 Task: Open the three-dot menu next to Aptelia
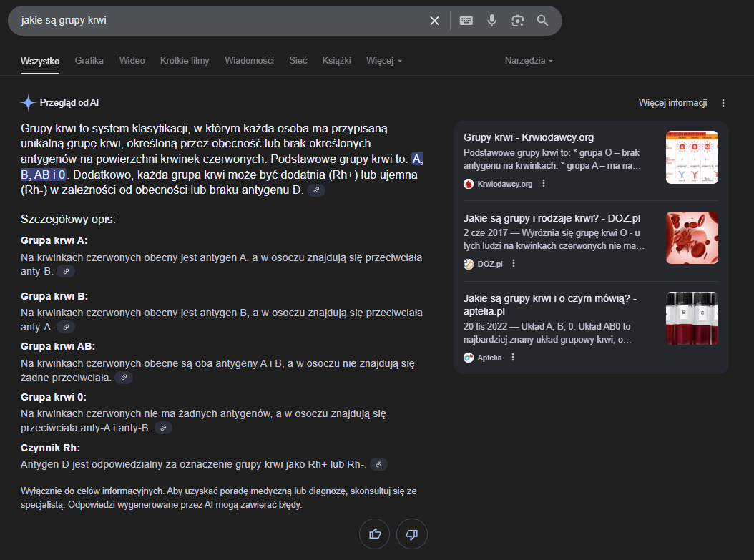[x=513, y=357]
